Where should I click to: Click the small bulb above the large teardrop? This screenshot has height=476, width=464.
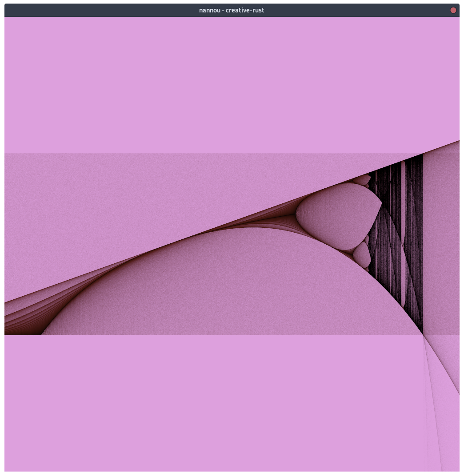pyautogui.click(x=362, y=180)
